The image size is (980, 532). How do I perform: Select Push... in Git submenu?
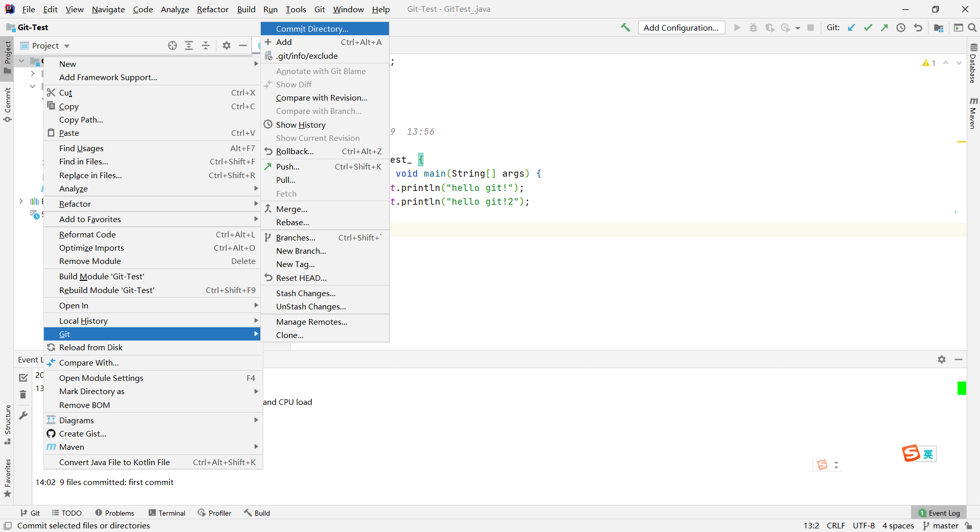[x=325, y=166]
